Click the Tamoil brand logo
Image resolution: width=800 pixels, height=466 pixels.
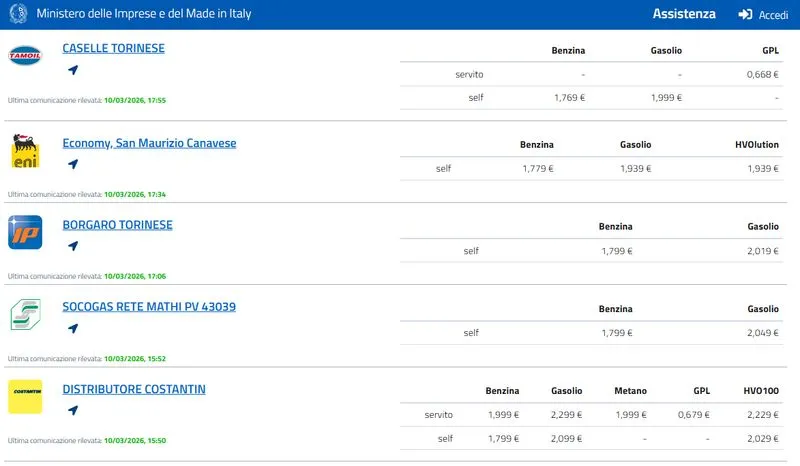pyautogui.click(x=25, y=56)
